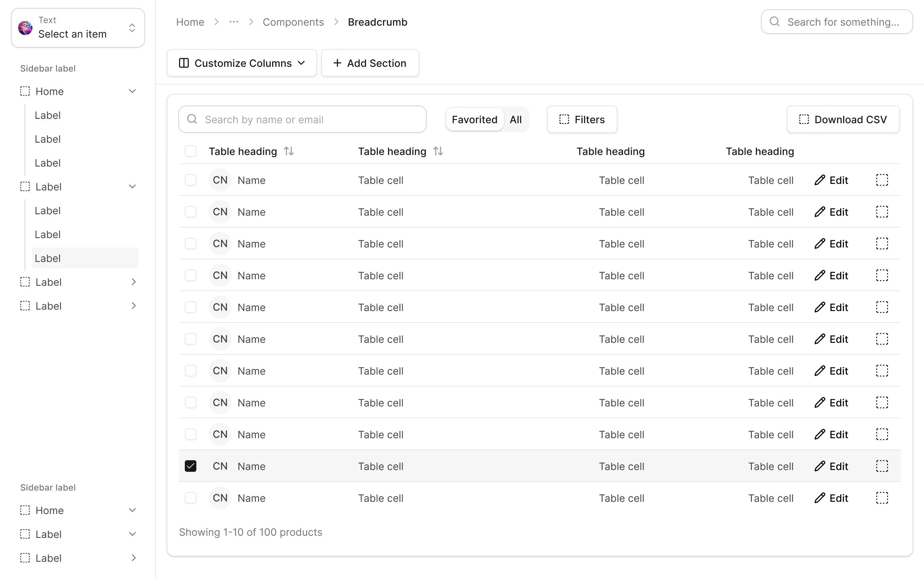Click the dashed action icon in the last table row
This screenshot has height=578, width=924.
click(882, 498)
